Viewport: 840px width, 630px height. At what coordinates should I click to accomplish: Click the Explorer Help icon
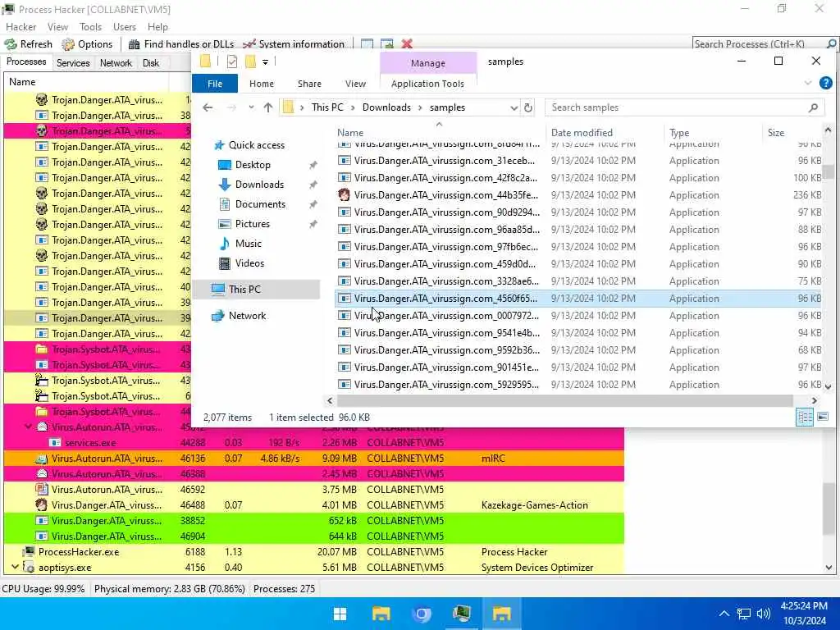pos(825,83)
